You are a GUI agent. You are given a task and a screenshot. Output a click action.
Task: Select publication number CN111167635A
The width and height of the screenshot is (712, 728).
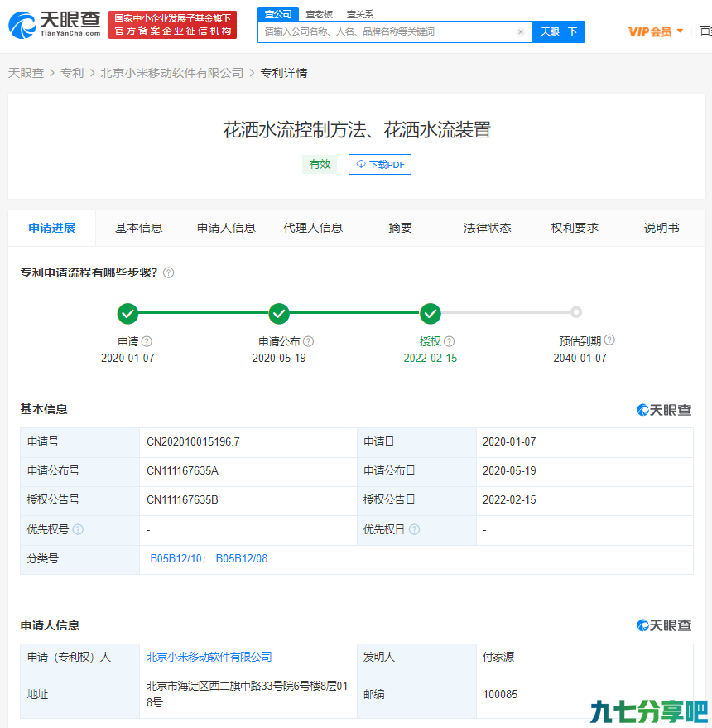pos(182,470)
